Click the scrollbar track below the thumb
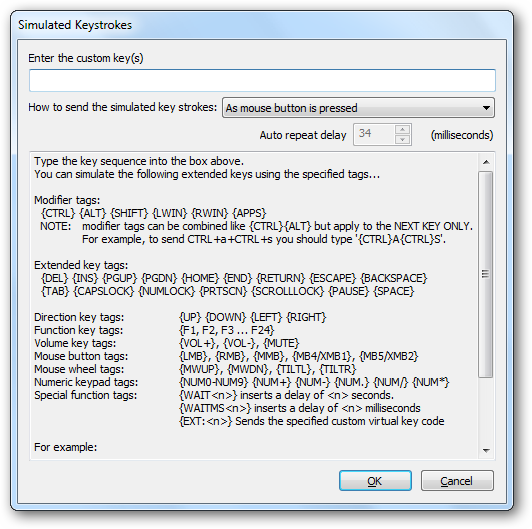 486,410
